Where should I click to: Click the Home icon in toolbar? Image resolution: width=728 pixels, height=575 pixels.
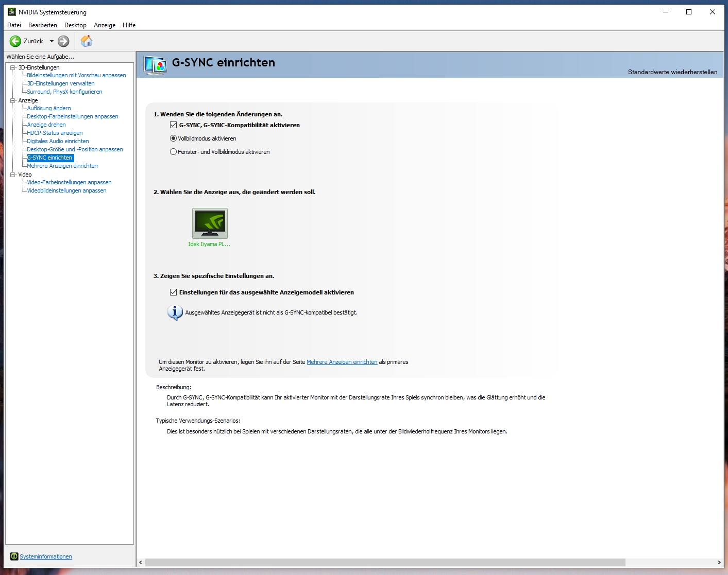tap(87, 41)
